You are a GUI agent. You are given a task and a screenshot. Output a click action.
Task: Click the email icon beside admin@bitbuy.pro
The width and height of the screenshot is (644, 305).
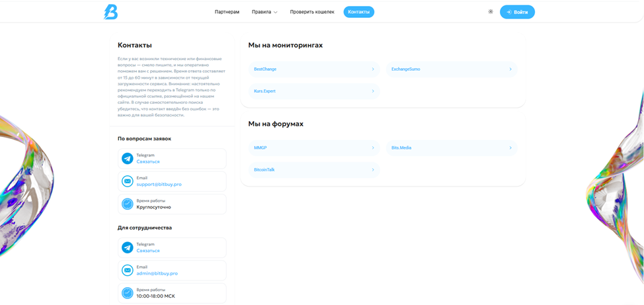click(128, 270)
